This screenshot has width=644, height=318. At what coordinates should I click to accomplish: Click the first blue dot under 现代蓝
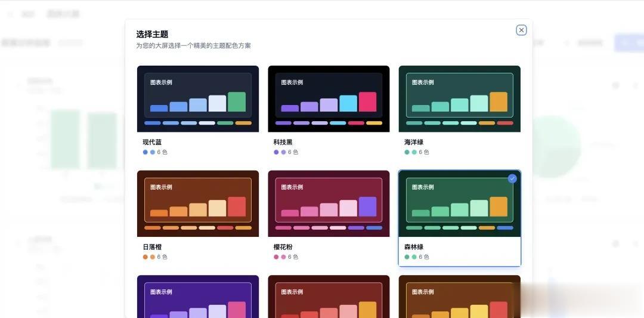pyautogui.click(x=145, y=152)
